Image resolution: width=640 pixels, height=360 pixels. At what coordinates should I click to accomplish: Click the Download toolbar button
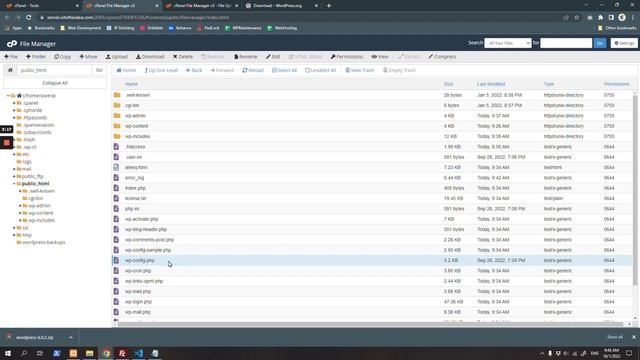(150, 57)
